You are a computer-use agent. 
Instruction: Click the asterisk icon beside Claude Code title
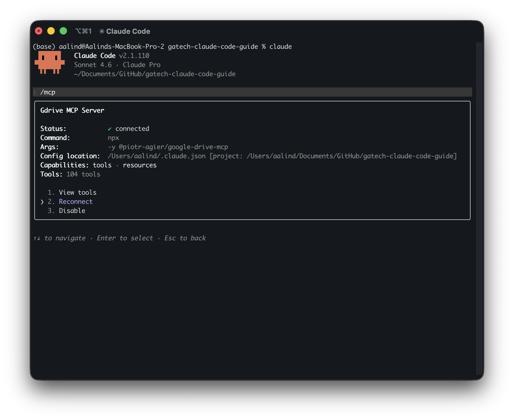click(x=101, y=31)
